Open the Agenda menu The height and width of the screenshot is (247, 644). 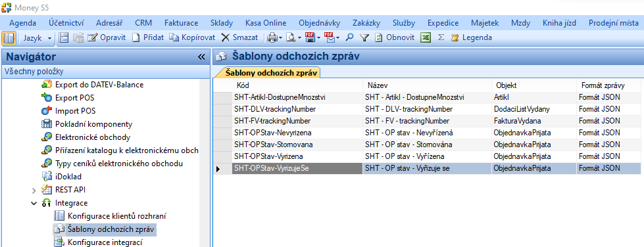pos(22,23)
